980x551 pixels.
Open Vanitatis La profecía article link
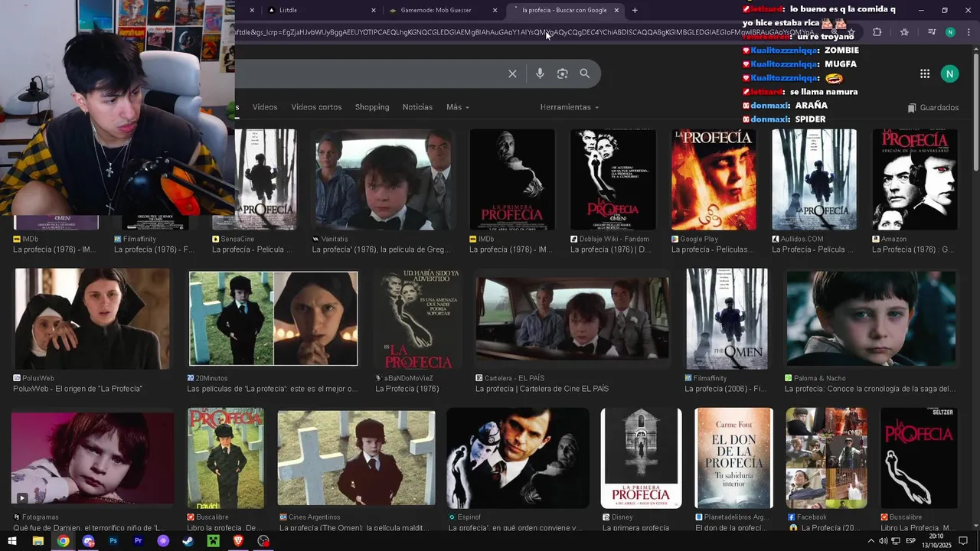383,249
